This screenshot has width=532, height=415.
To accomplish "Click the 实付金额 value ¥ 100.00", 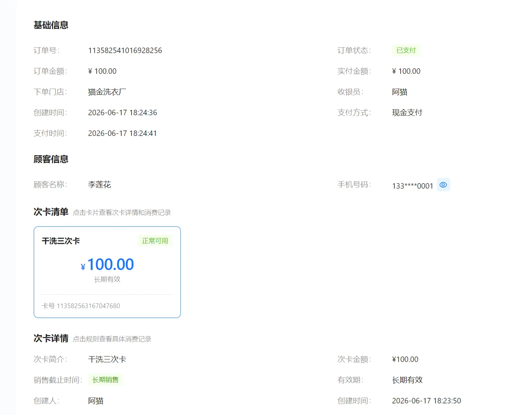I will (x=406, y=71).
